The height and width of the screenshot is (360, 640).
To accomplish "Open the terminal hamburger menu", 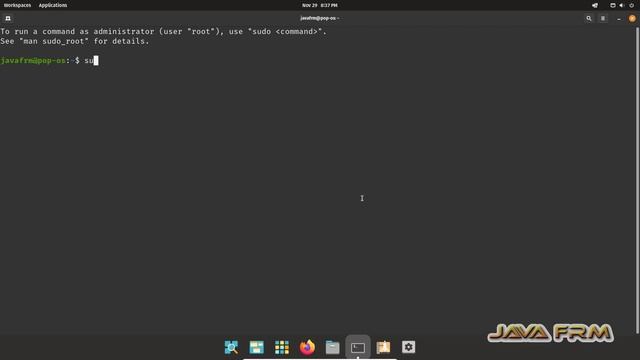I will click(603, 18).
